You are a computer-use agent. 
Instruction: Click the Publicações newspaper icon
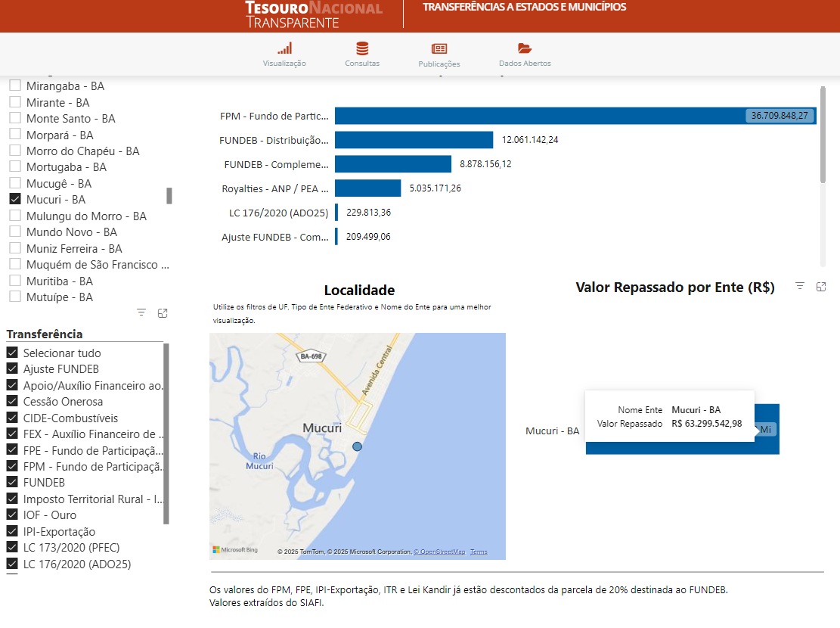439,48
